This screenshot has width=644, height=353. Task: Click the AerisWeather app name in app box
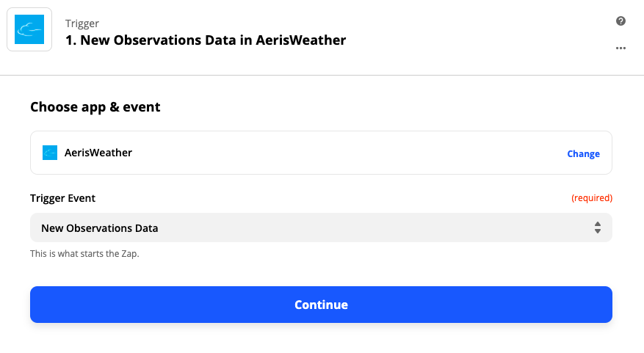pyautogui.click(x=98, y=153)
